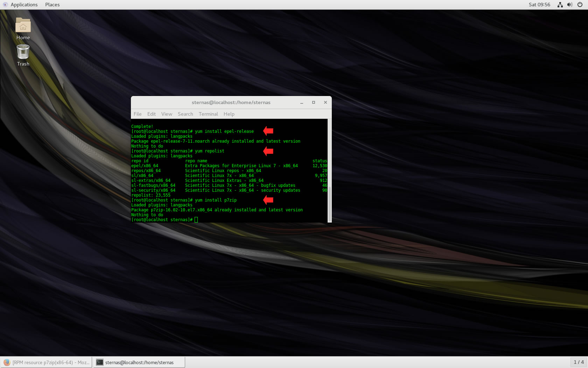Screen dimensions: 588x368
Task: Maximize the terminal window
Action: (314, 102)
